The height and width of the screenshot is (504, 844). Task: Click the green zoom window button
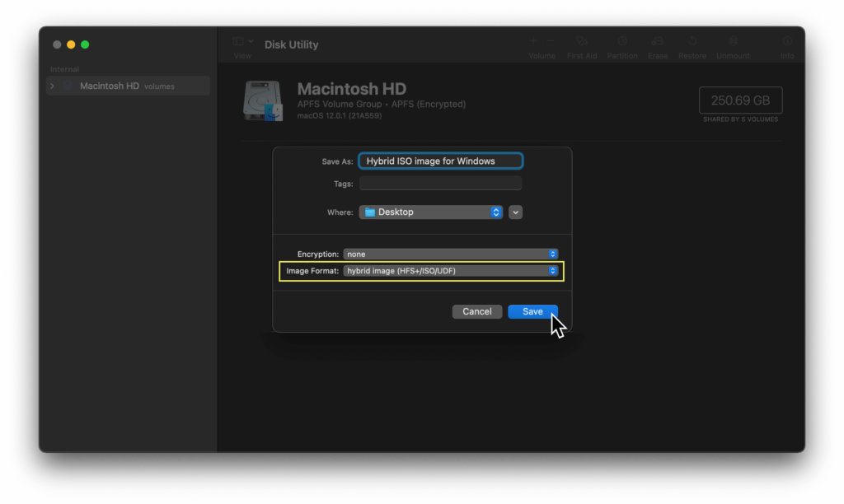85,44
